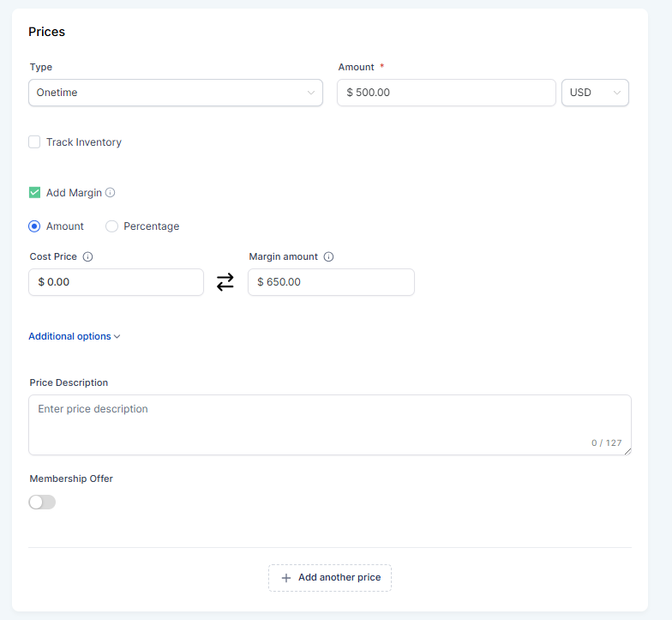
Task: Click the Margin amount info icon
Action: pos(329,256)
